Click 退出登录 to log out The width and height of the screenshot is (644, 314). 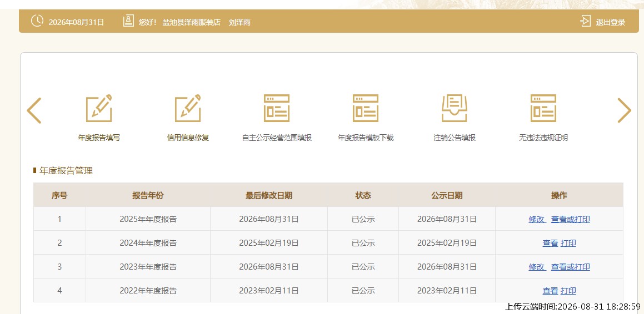[610, 22]
